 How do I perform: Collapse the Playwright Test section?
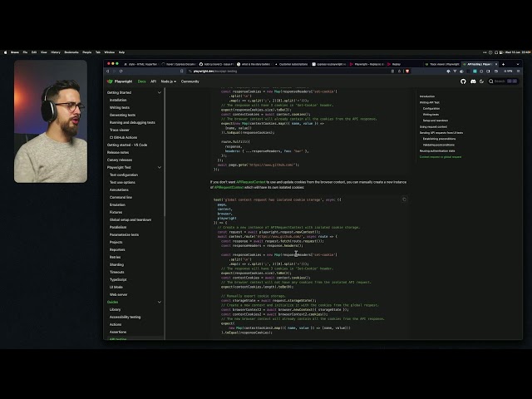(x=160, y=168)
